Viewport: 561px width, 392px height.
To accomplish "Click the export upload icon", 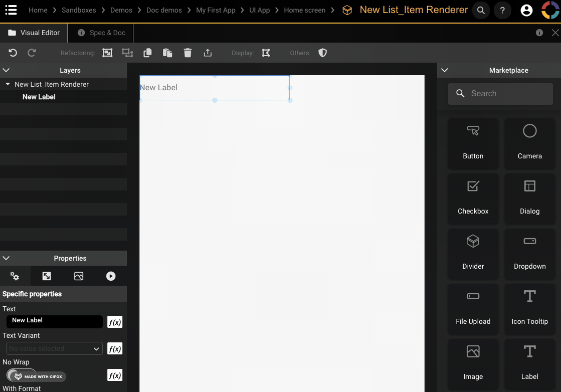I will [208, 53].
